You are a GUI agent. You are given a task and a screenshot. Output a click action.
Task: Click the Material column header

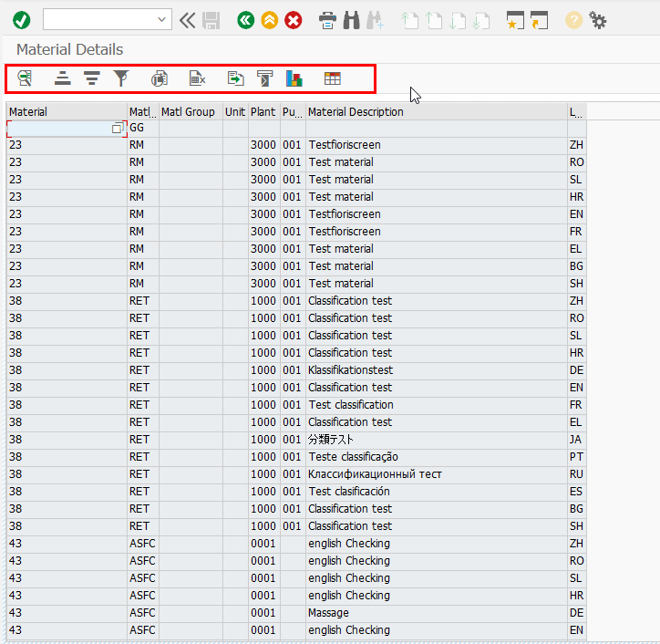[67, 111]
